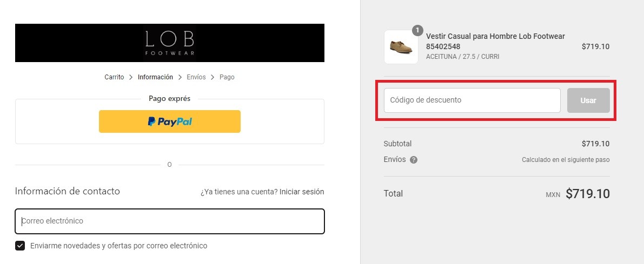This screenshot has width=644, height=264.
Task: Click the chevron between Información and Envíos
Action: click(180, 77)
